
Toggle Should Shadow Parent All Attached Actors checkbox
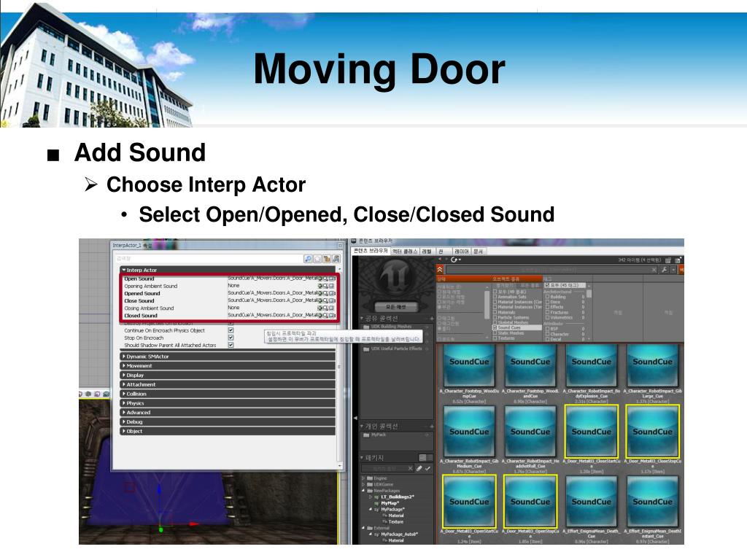231,345
